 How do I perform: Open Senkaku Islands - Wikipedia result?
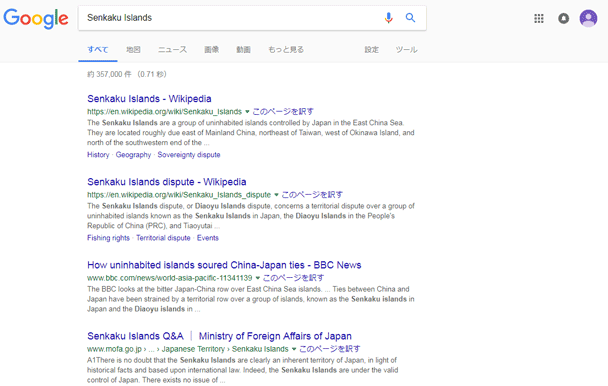coord(149,99)
